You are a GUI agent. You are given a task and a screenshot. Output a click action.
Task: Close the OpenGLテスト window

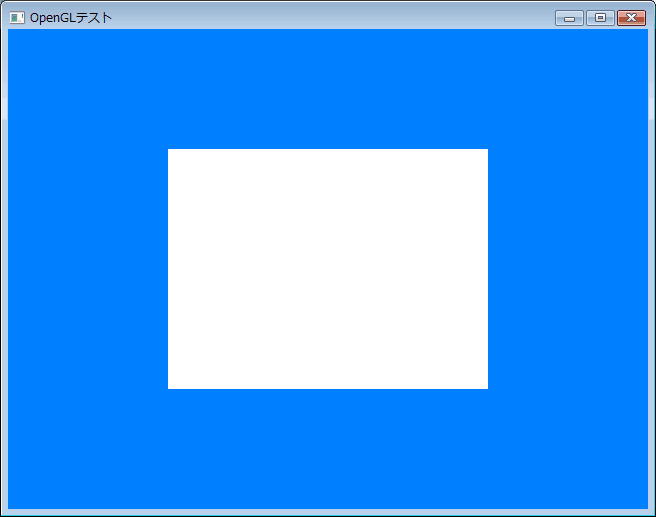631,18
